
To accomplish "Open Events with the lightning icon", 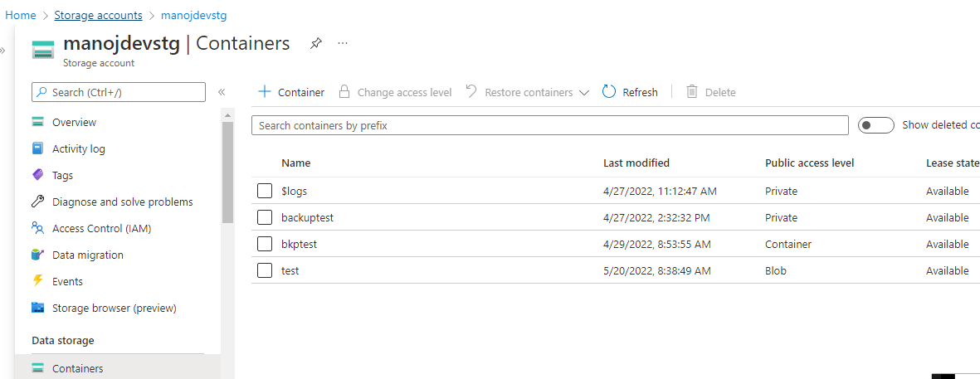I will tap(66, 282).
